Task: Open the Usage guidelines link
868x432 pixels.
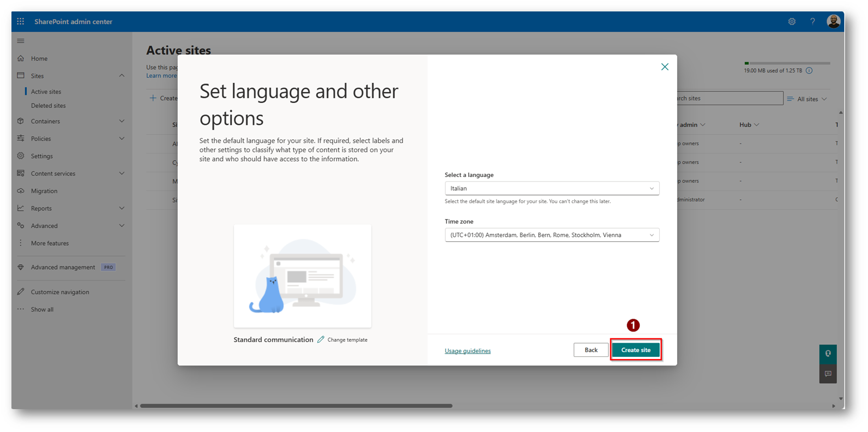Action: coord(468,351)
